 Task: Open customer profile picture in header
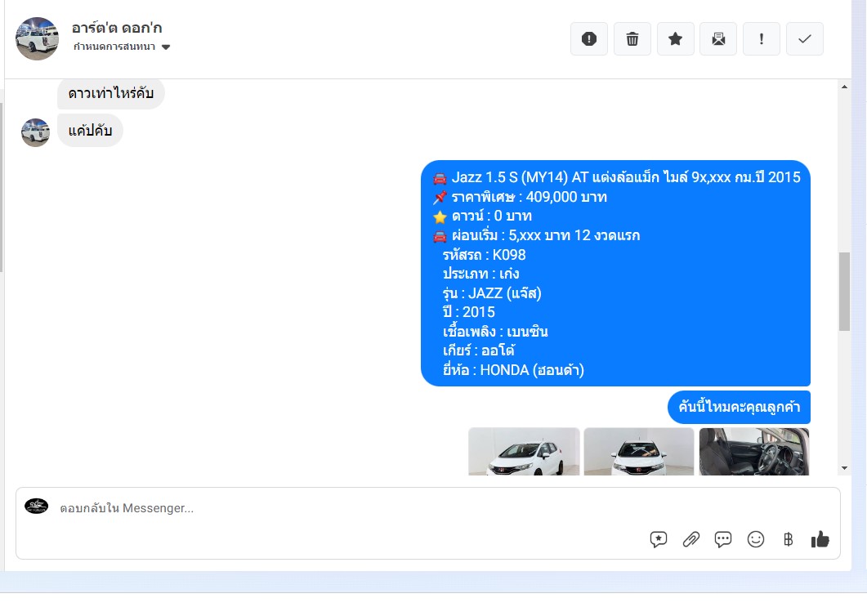(x=37, y=38)
